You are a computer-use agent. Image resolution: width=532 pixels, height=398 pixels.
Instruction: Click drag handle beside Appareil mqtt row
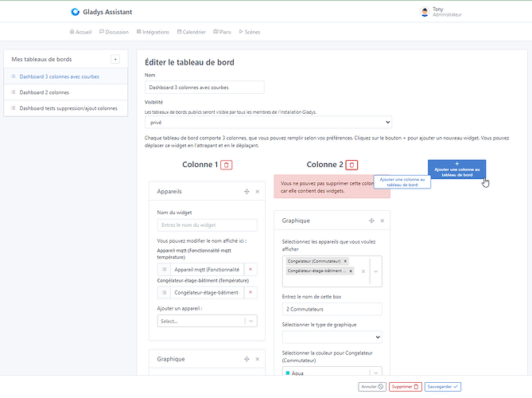pyautogui.click(x=165, y=270)
